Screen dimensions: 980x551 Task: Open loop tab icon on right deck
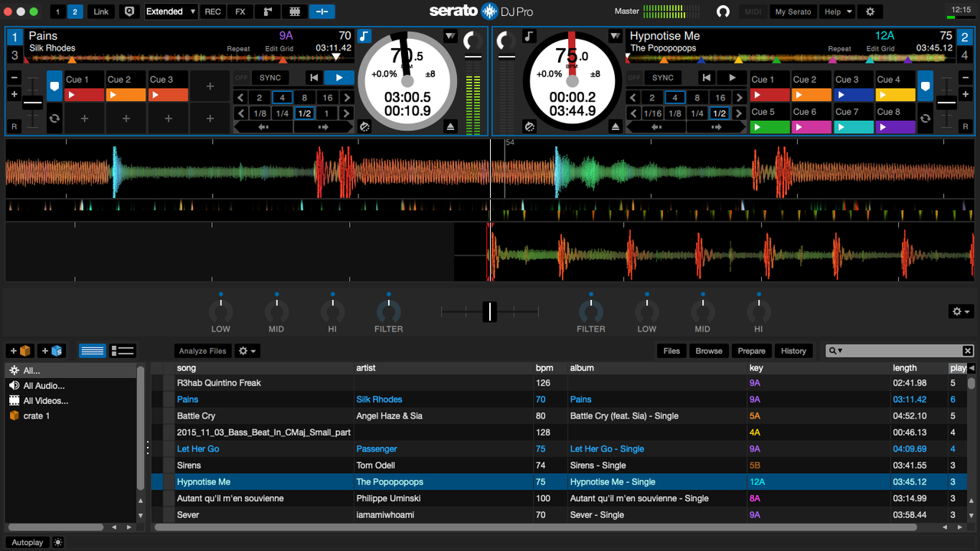click(926, 119)
